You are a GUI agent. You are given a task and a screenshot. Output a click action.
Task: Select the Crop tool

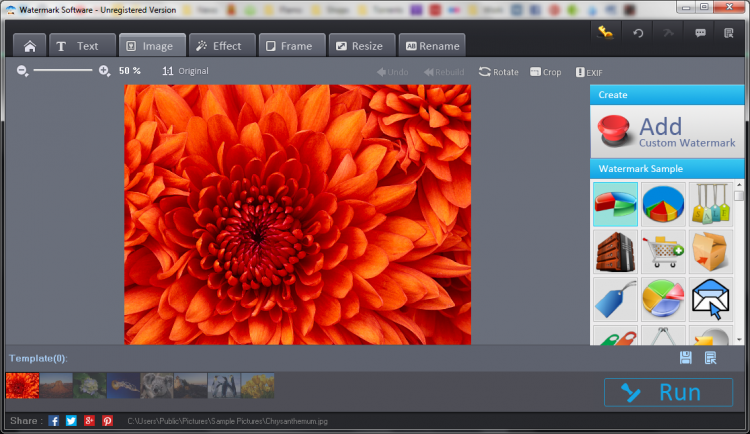click(x=545, y=72)
